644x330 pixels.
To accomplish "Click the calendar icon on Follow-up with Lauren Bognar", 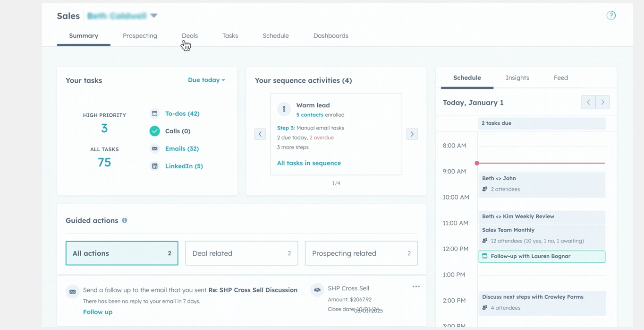I will coord(484,256).
